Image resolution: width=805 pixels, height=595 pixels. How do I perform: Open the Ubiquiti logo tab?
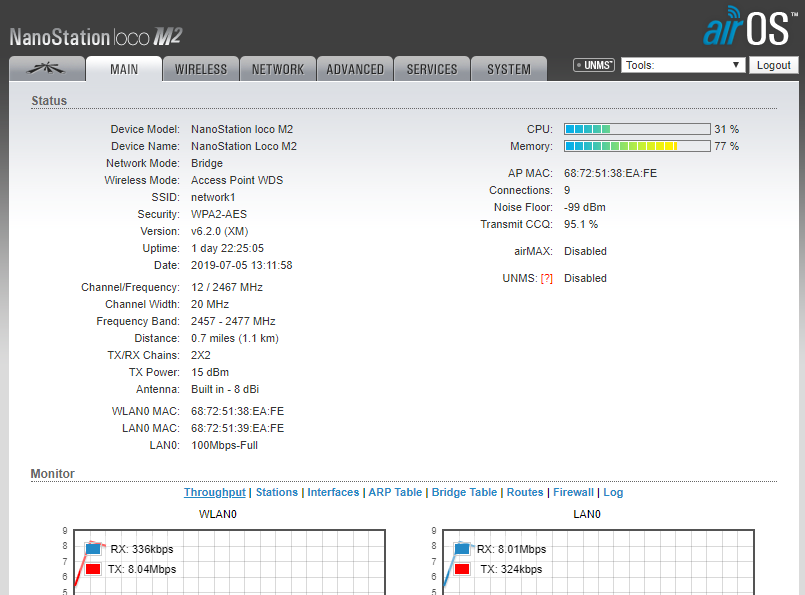click(x=47, y=69)
